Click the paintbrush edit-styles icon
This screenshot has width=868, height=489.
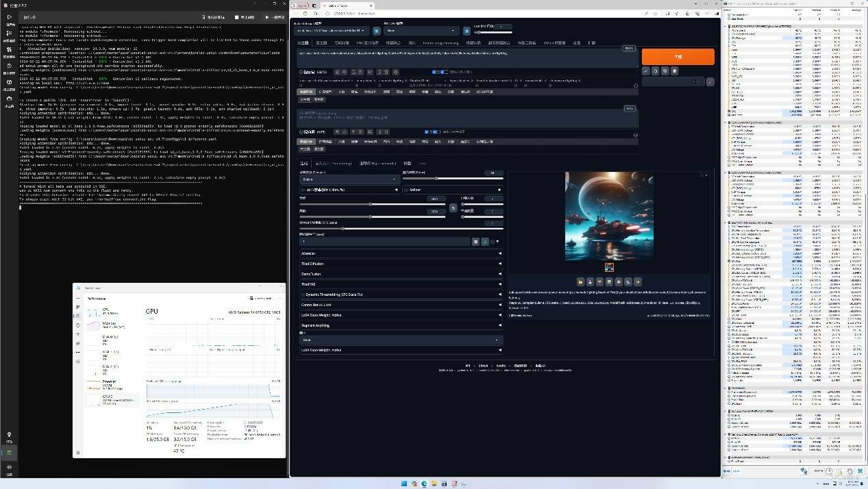coord(710,81)
